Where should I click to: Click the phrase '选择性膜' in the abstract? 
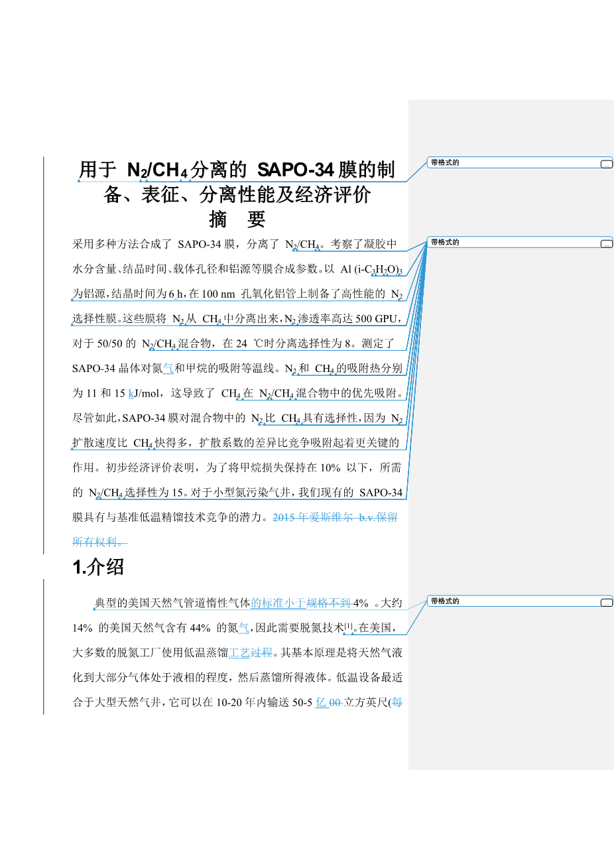coord(95,319)
